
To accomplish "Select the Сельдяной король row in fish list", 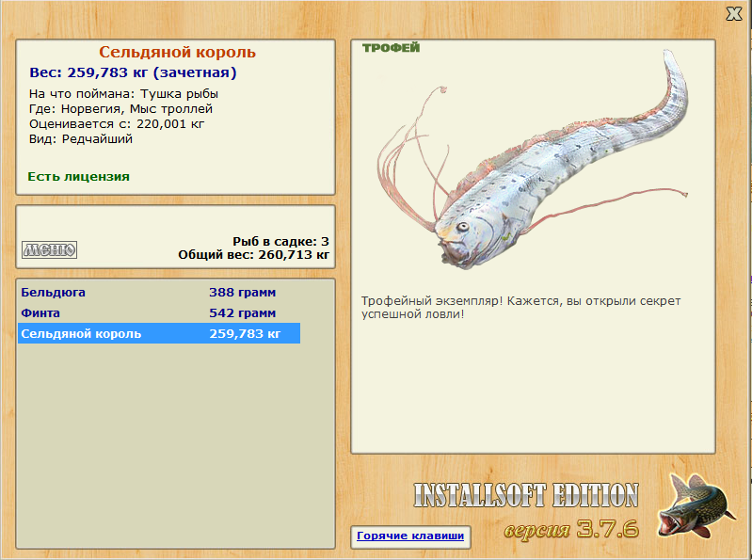I will [159, 333].
